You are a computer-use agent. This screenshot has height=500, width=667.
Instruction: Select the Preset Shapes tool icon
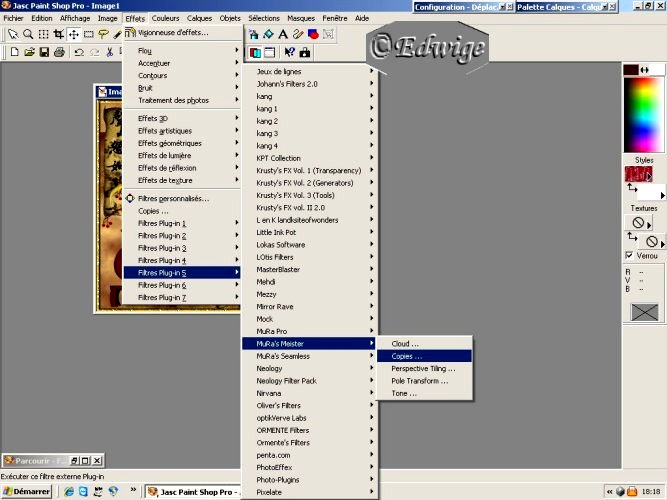(x=313, y=34)
